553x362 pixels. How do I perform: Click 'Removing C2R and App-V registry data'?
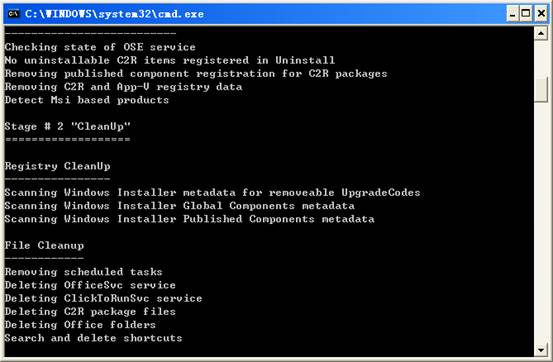[x=123, y=87]
